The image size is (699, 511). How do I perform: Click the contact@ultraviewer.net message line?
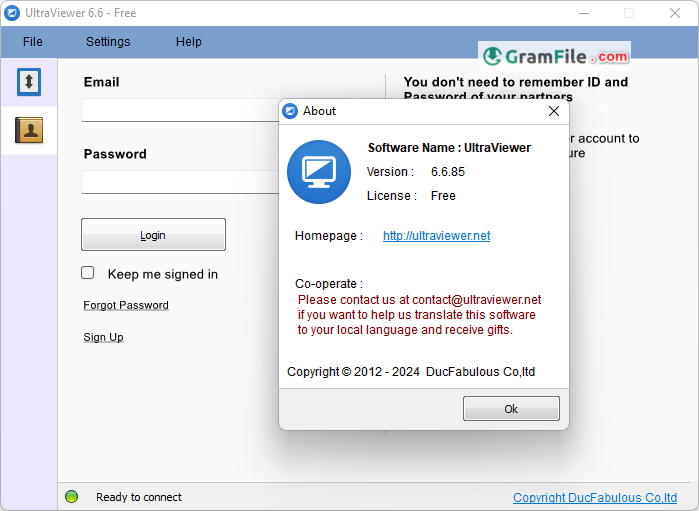pos(419,300)
